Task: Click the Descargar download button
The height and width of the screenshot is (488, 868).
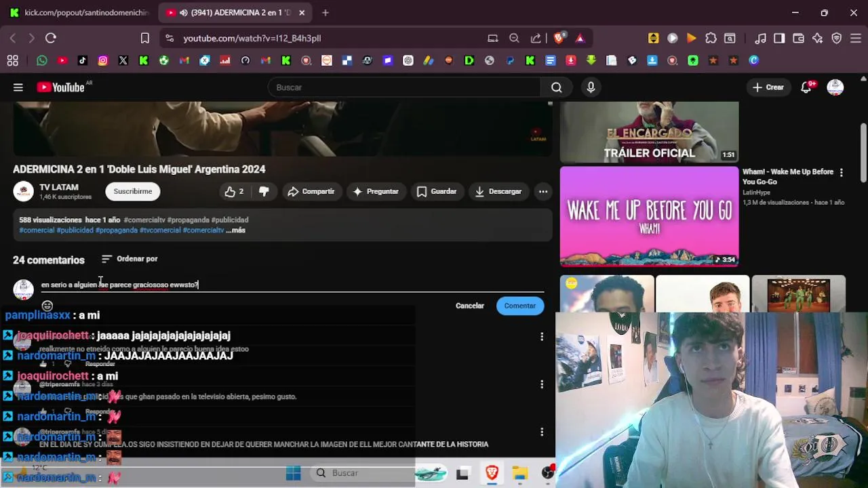Action: pyautogui.click(x=498, y=192)
